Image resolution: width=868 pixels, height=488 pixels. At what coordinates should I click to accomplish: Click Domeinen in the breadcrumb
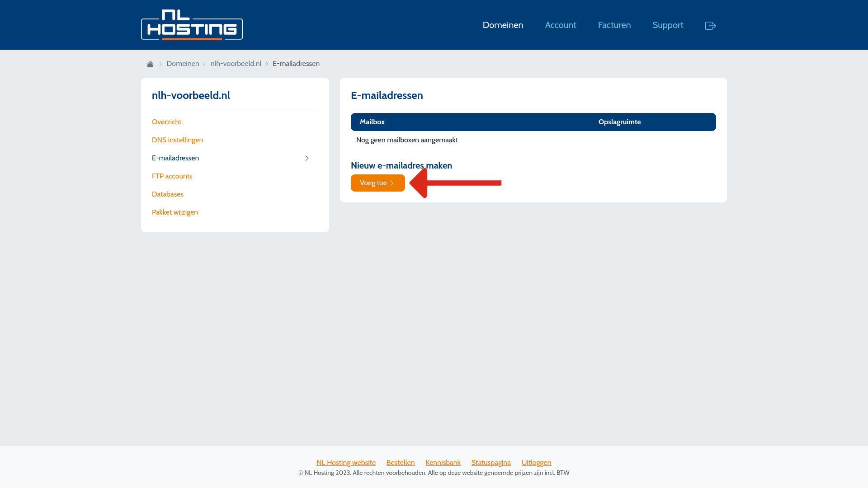tap(183, 64)
